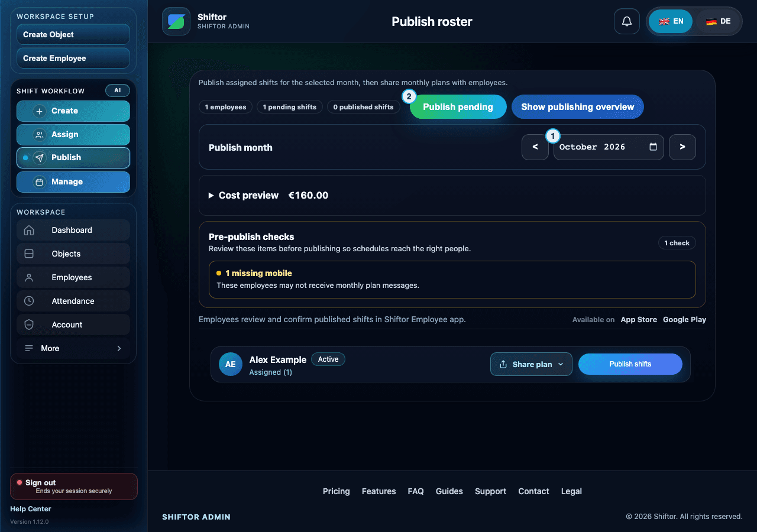Click Guides in footer

click(x=449, y=491)
